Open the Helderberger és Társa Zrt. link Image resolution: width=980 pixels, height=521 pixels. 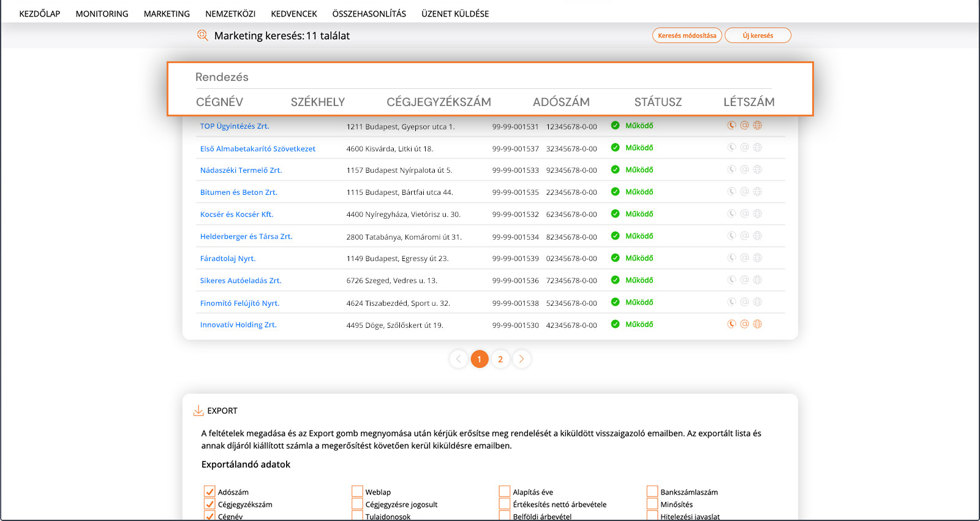click(x=246, y=237)
